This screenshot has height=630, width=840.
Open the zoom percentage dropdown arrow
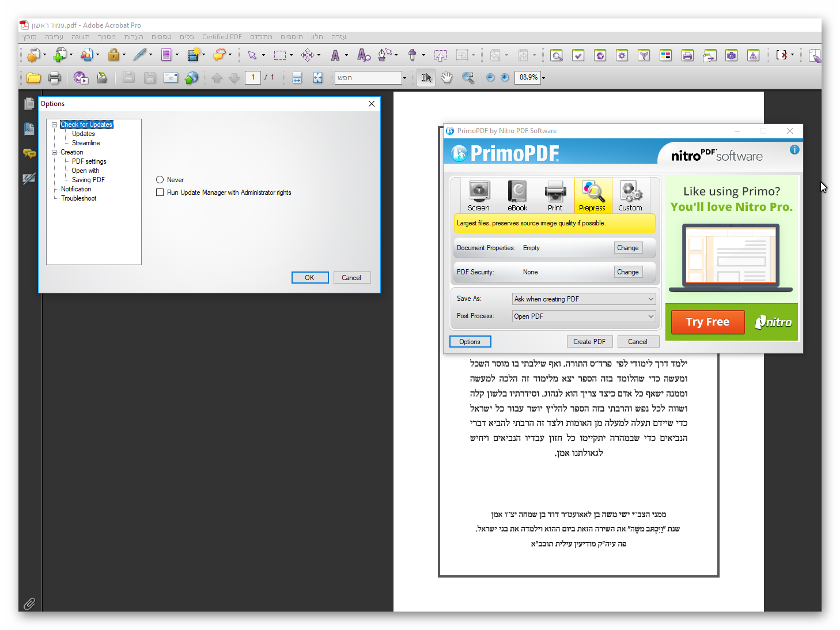[x=543, y=78]
